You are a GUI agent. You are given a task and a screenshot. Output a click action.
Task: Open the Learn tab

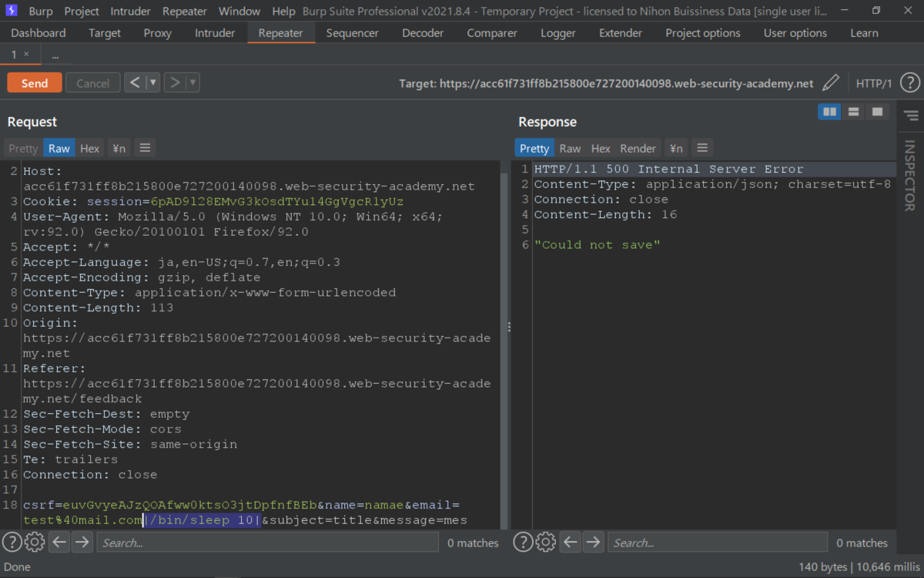click(x=864, y=33)
